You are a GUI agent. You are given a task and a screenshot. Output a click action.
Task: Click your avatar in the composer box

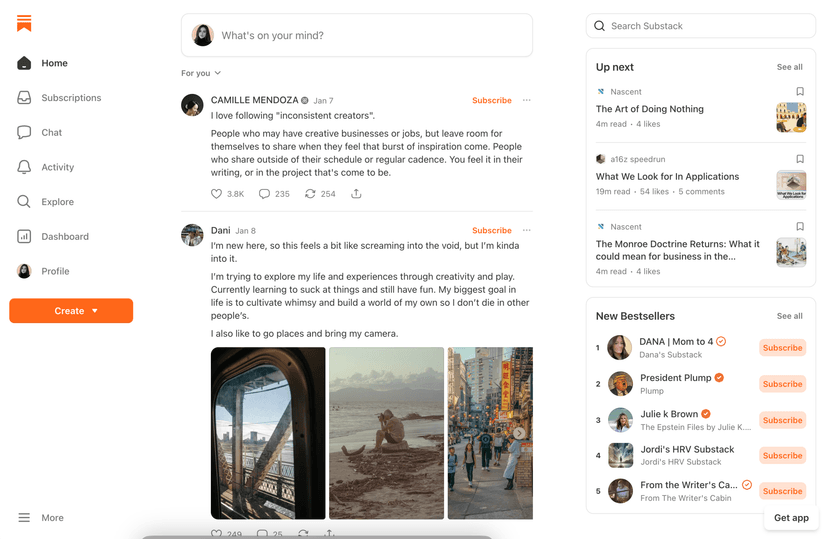coord(202,35)
